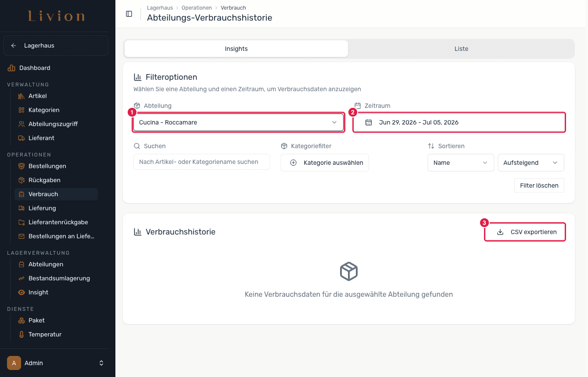Click the Dashboard bar chart icon
This screenshot has width=588, height=377.
[x=11, y=68]
